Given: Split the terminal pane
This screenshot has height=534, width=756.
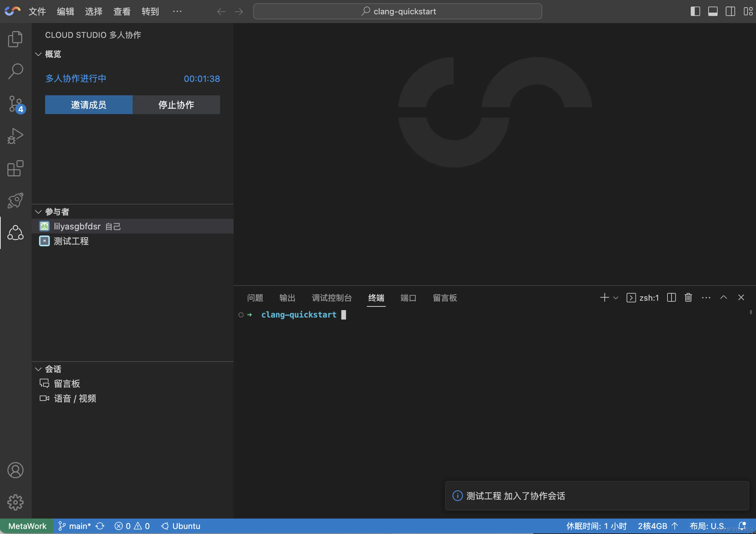Looking at the screenshot, I should (x=671, y=297).
